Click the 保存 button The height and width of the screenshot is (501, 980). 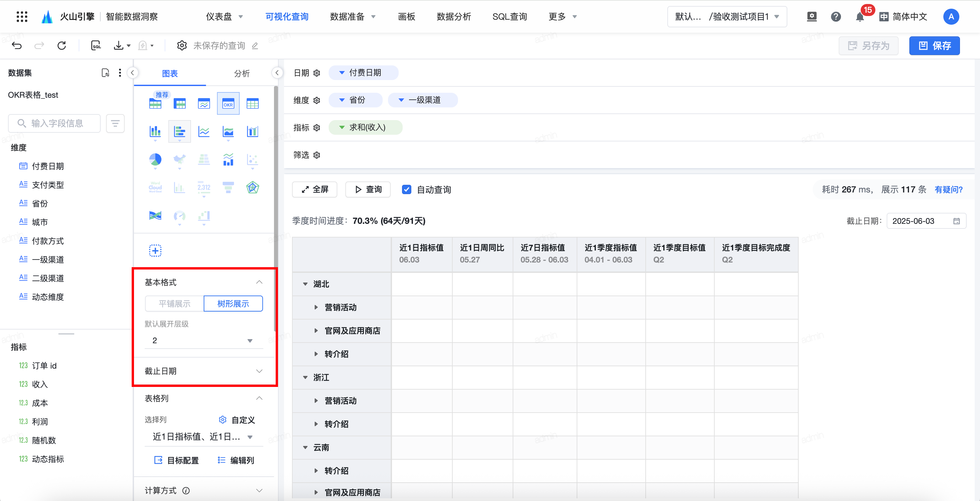934,46
